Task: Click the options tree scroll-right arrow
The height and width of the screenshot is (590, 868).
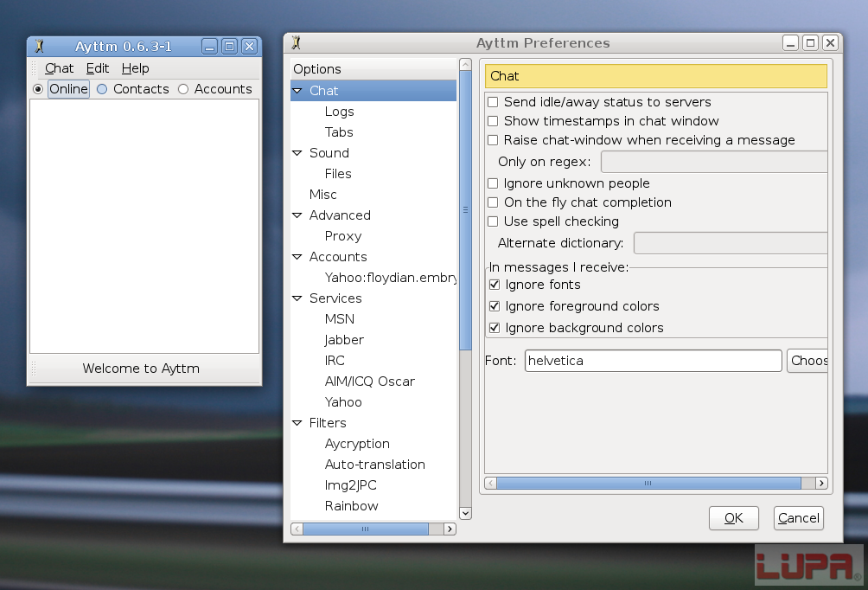Action: pos(450,529)
